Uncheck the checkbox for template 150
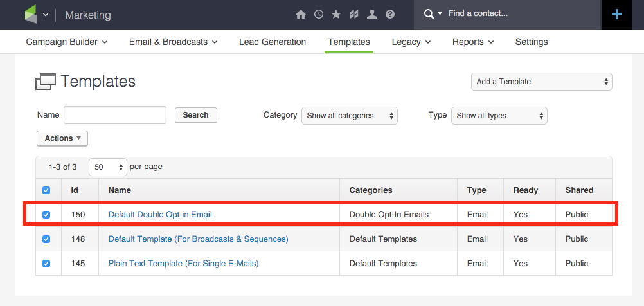 (x=46, y=215)
